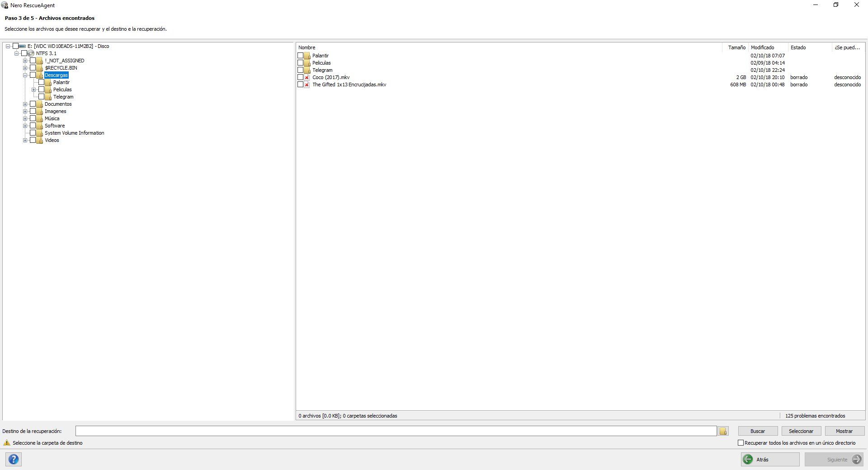Click the NTFS 3.1 partition icon
The height and width of the screenshot is (470, 868).
[x=31, y=53]
